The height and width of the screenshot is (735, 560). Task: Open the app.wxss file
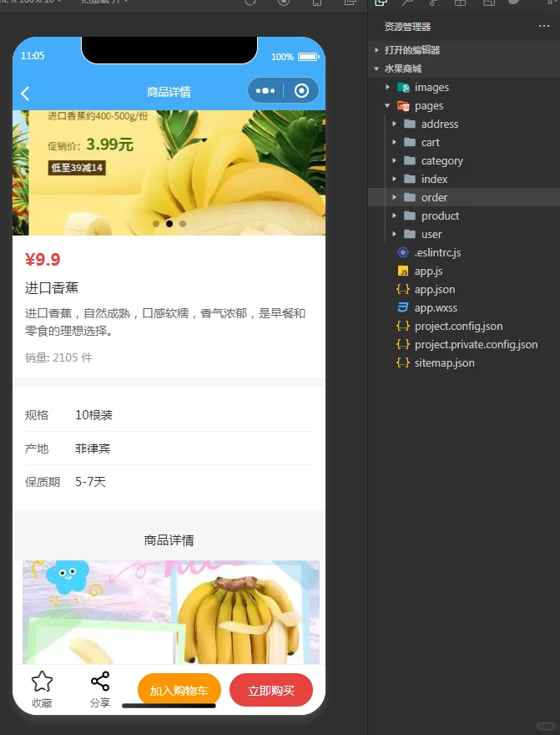436,307
